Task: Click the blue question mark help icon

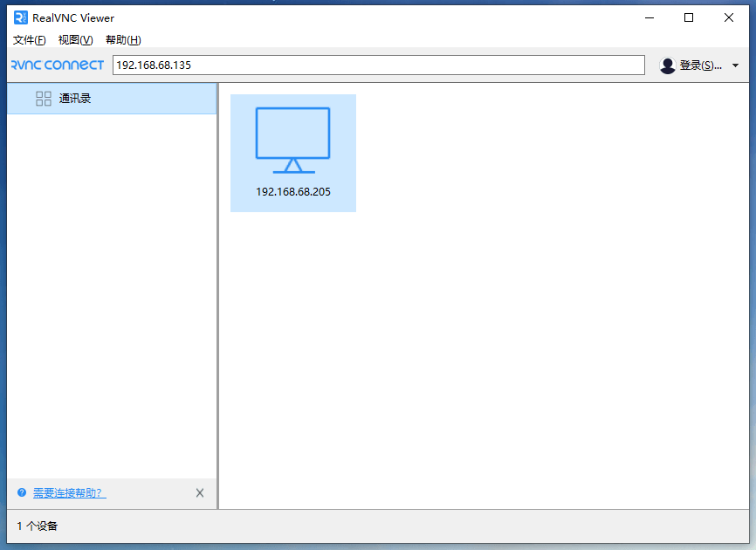Action: (22, 492)
